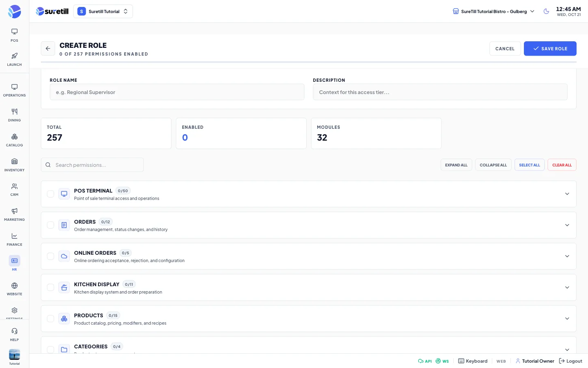Click the SureTill bird logo at top
Screen dimensions: 588x368
pyautogui.click(x=14, y=11)
